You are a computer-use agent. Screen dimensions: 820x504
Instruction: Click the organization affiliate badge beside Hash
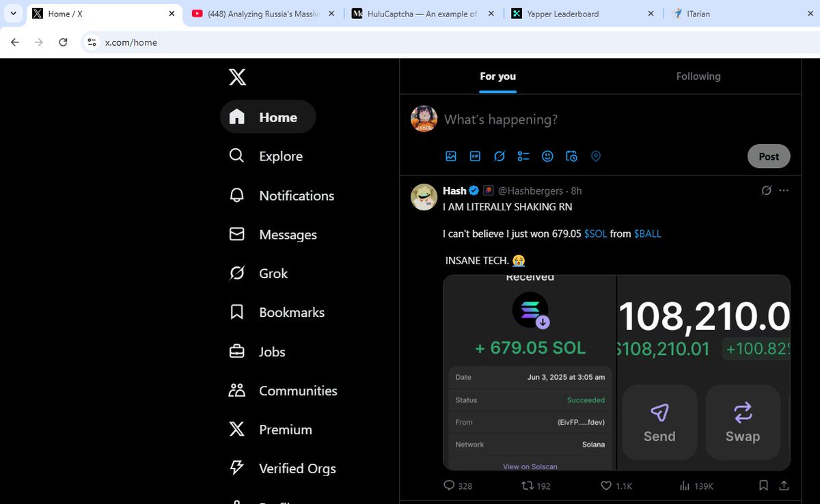(x=489, y=191)
